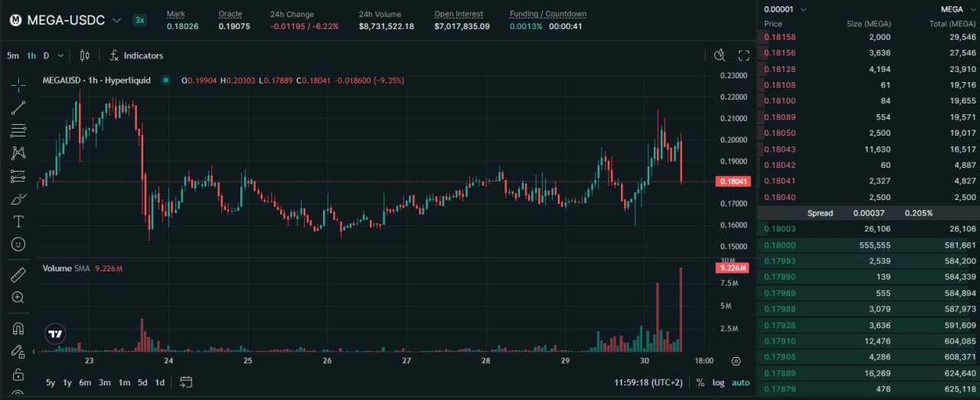
Task: Set chart range to 6m
Action: pyautogui.click(x=85, y=382)
